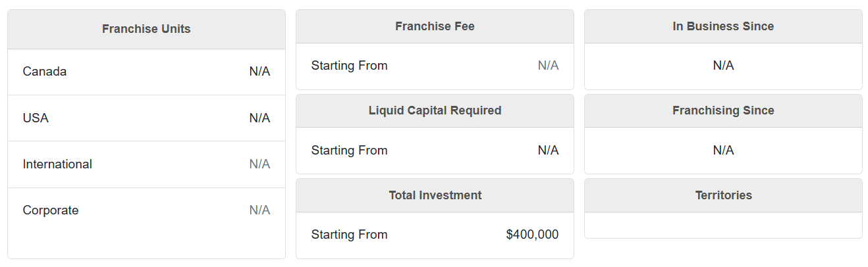Click the Franchising Since header
Screen dimensions: 868x267
723,110
